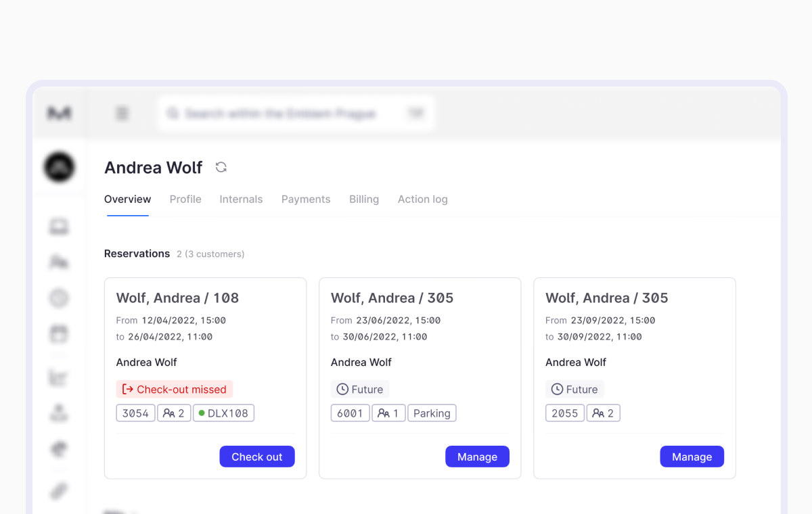The height and width of the screenshot is (514, 812).
Task: Switch to the Profile tab
Action: [x=185, y=200]
